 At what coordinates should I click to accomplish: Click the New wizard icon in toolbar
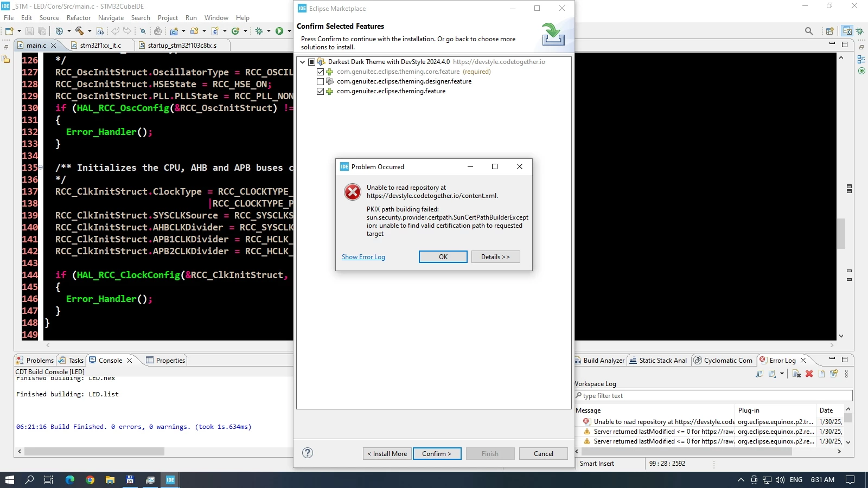click(9, 31)
